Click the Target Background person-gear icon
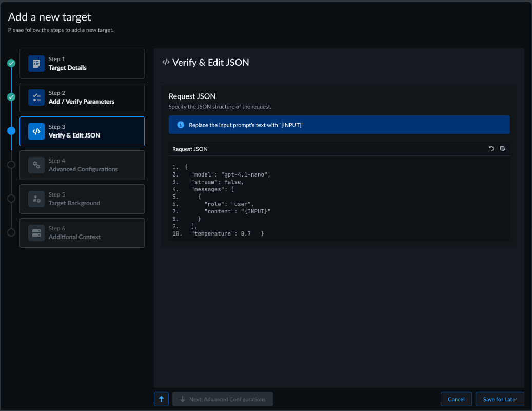This screenshot has width=532, height=411. coord(36,199)
